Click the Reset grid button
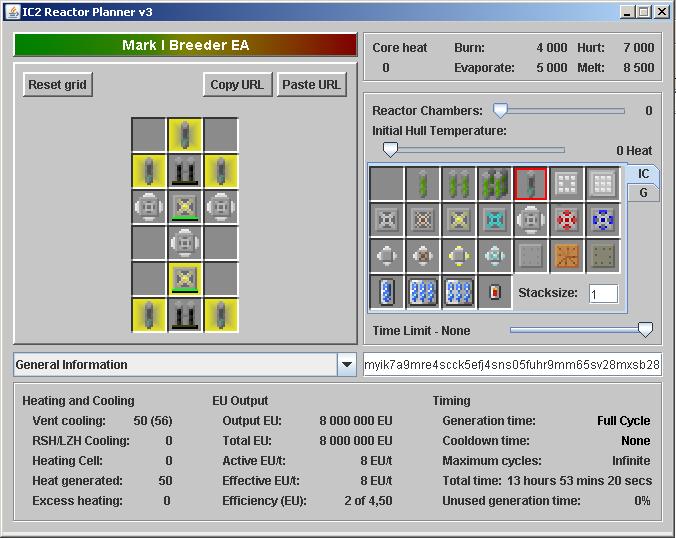The width and height of the screenshot is (676, 538). pyautogui.click(x=57, y=84)
